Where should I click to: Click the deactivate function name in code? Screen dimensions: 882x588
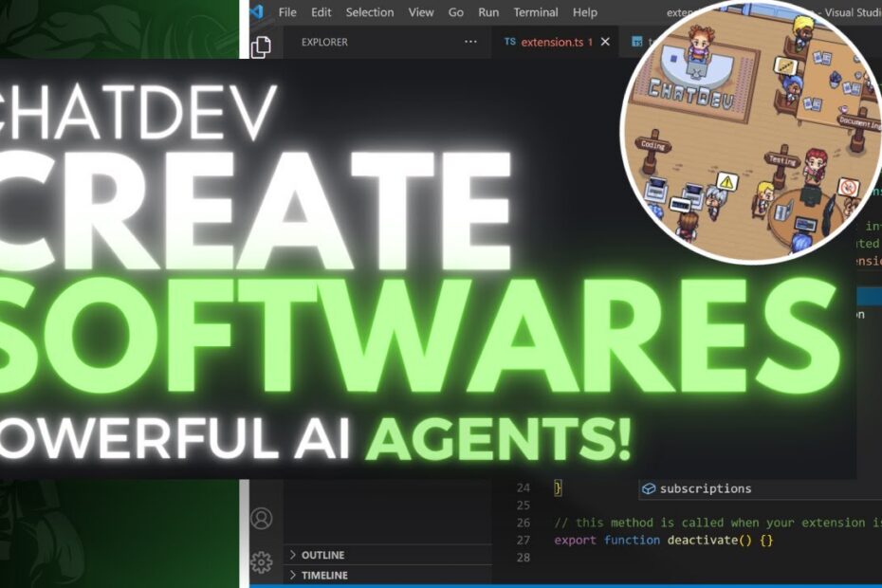[x=702, y=541]
